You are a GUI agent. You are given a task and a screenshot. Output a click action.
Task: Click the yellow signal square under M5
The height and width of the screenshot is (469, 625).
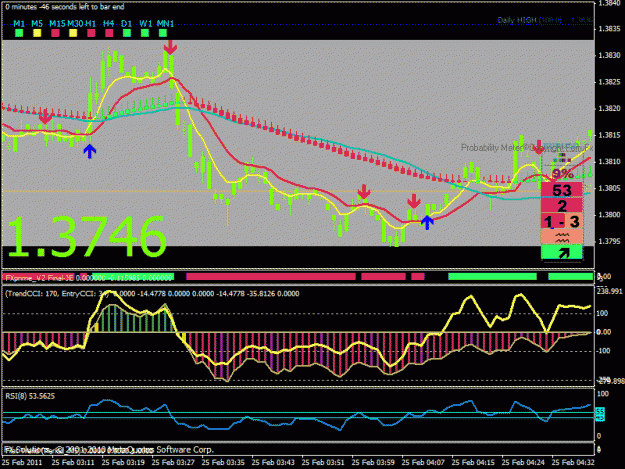coord(37,33)
